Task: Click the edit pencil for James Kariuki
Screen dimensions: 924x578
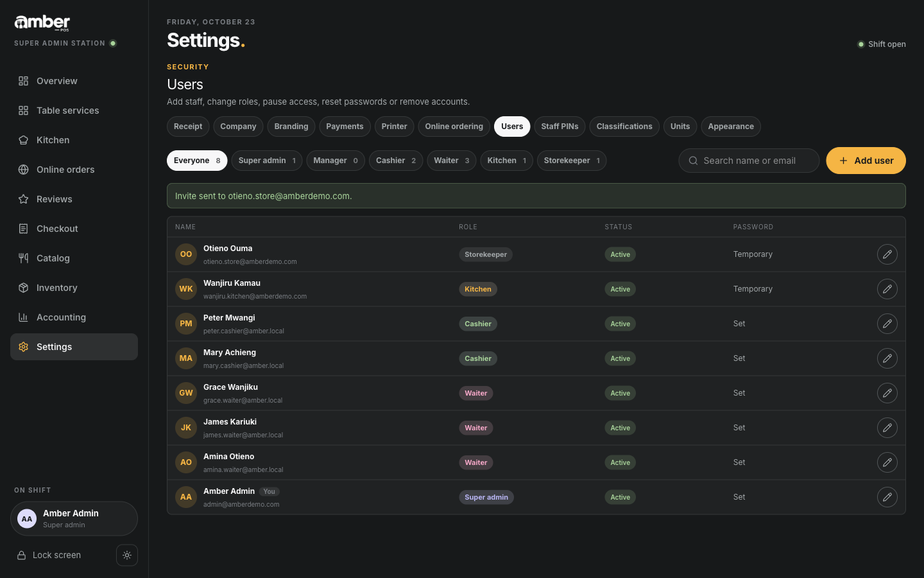Action: (x=887, y=428)
